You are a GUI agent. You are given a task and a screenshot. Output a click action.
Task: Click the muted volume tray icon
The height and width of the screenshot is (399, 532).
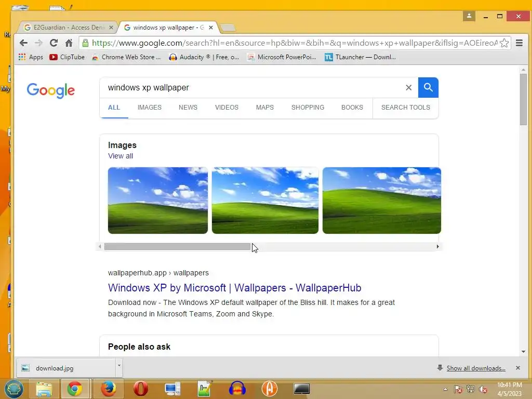coord(483,389)
